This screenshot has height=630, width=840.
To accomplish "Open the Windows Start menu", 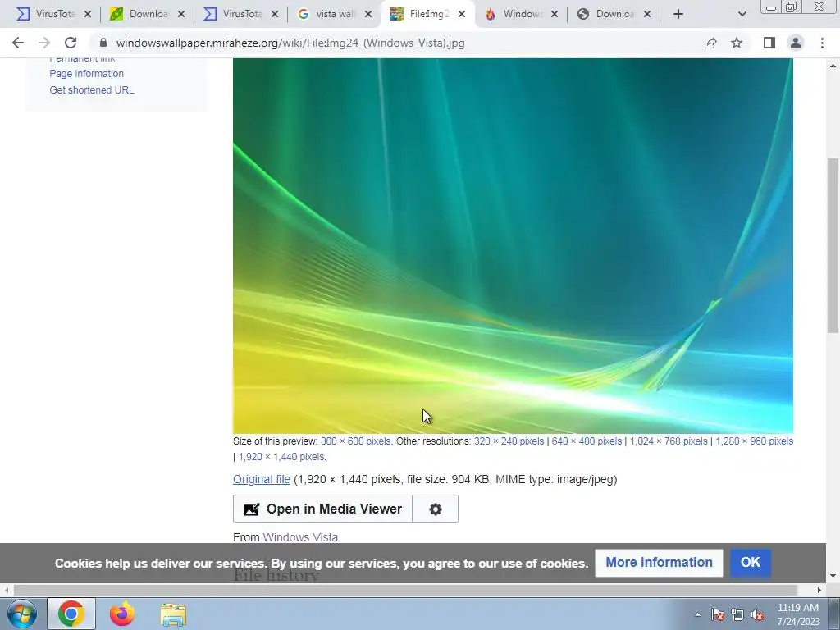I will pos(21,614).
